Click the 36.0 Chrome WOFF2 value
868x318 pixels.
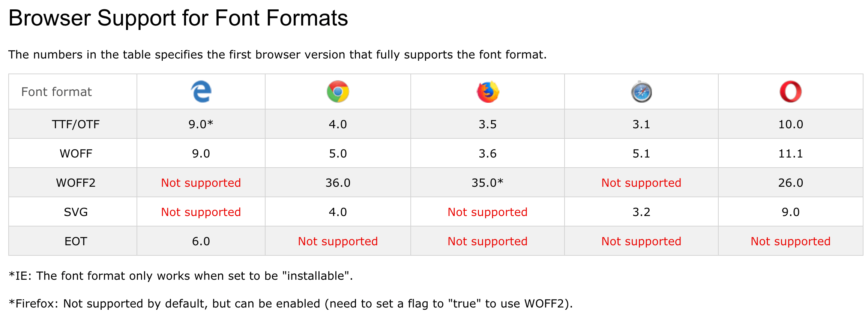338,183
